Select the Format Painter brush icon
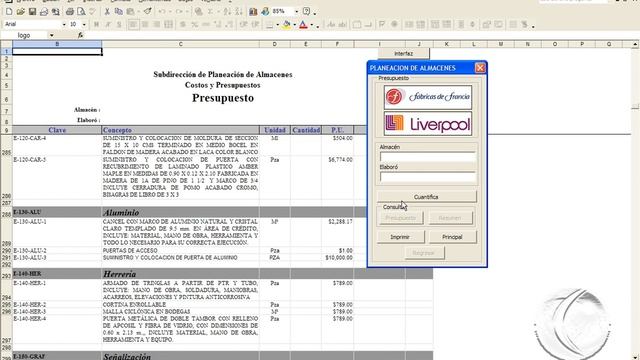 coord(148,11)
